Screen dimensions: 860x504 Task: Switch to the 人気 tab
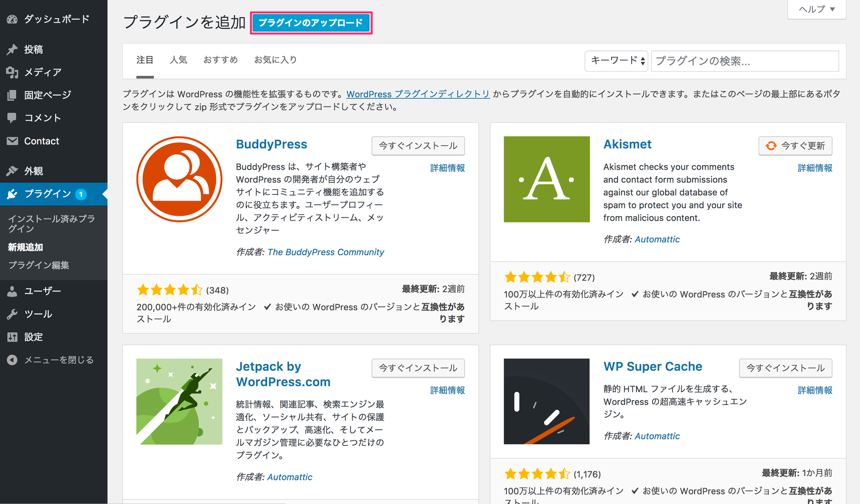click(178, 60)
